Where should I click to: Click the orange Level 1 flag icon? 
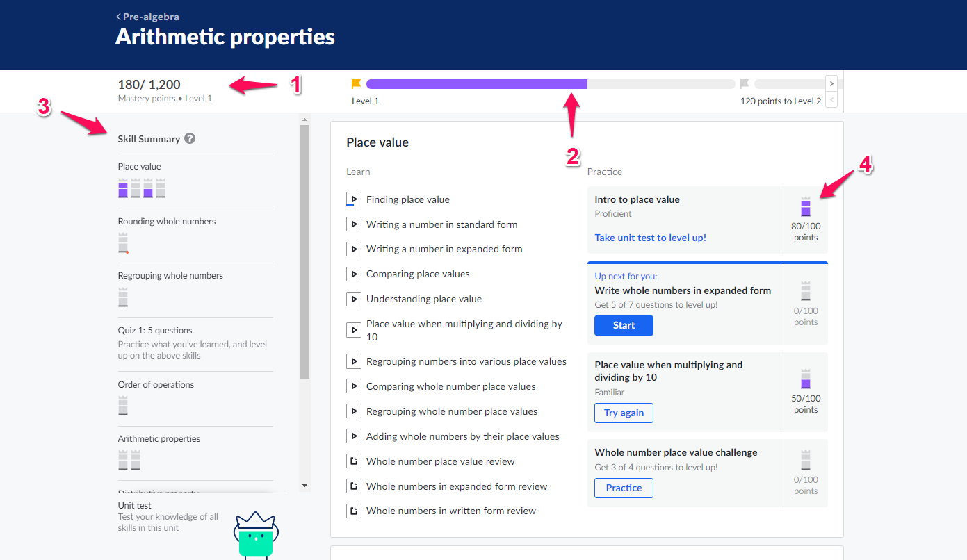(x=356, y=84)
